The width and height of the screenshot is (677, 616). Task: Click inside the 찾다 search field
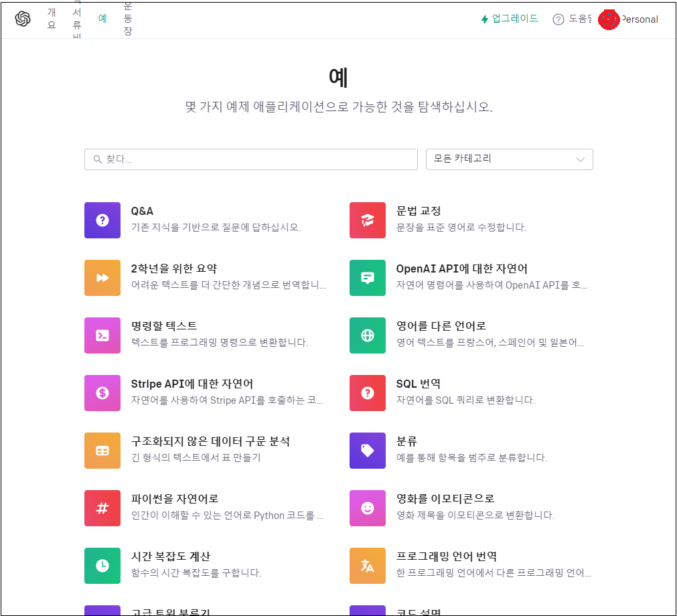click(251, 159)
